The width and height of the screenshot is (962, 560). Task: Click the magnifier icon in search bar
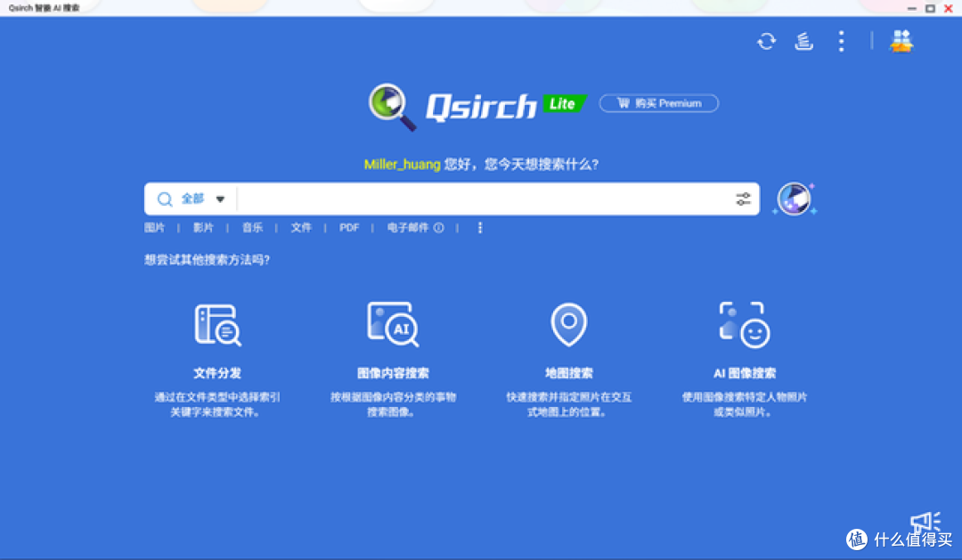165,199
